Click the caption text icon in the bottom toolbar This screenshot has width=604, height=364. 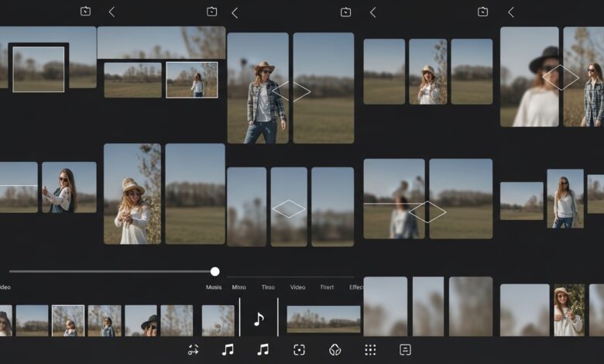coord(405,350)
